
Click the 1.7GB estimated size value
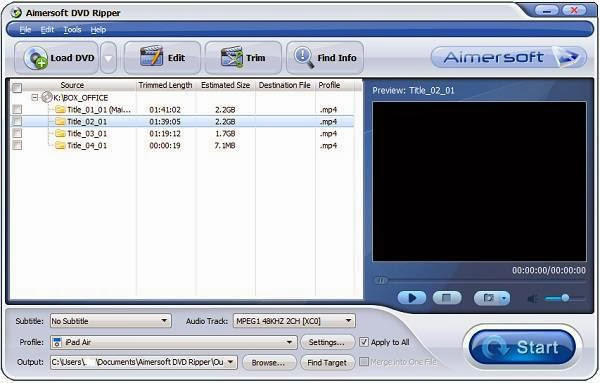tap(225, 134)
